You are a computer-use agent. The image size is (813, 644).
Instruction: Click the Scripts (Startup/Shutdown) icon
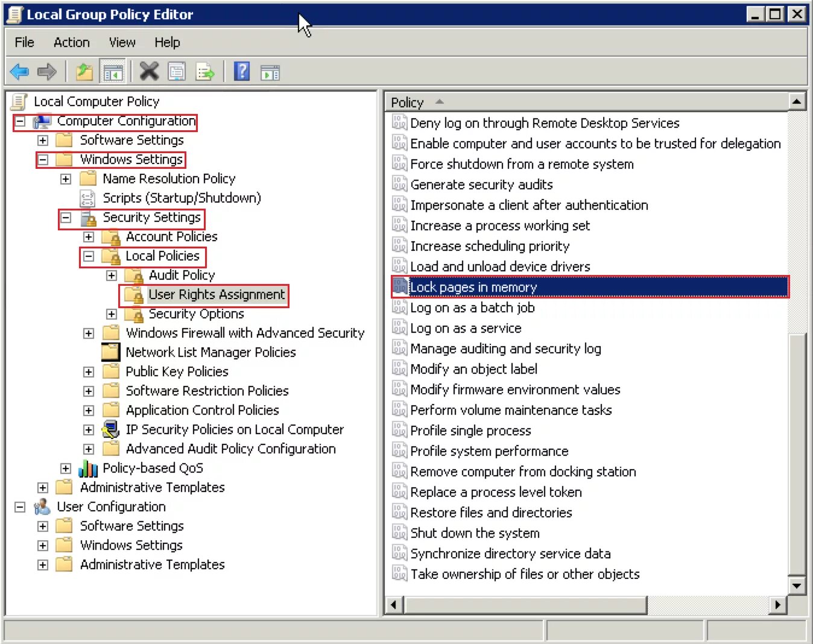click(88, 198)
